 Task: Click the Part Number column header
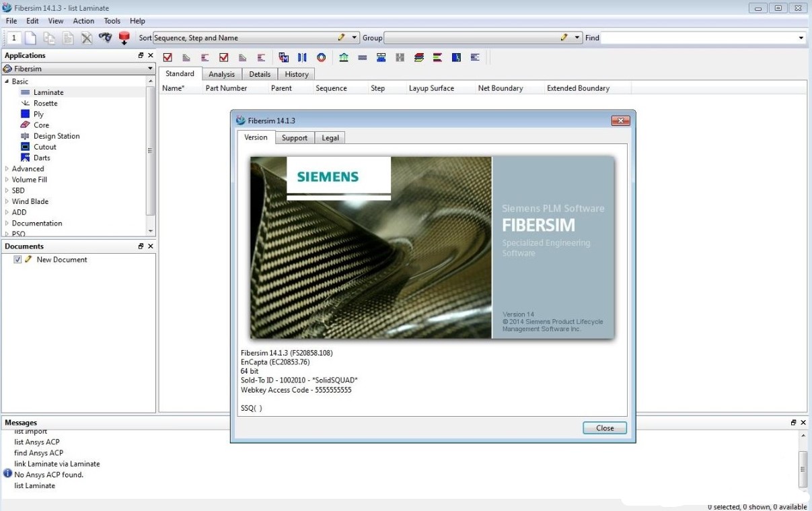click(227, 88)
